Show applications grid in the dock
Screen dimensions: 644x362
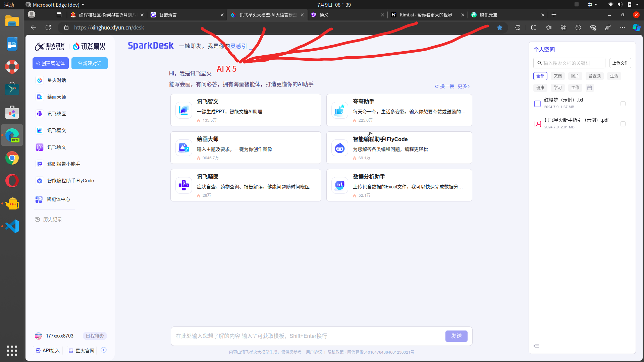pos(12,350)
